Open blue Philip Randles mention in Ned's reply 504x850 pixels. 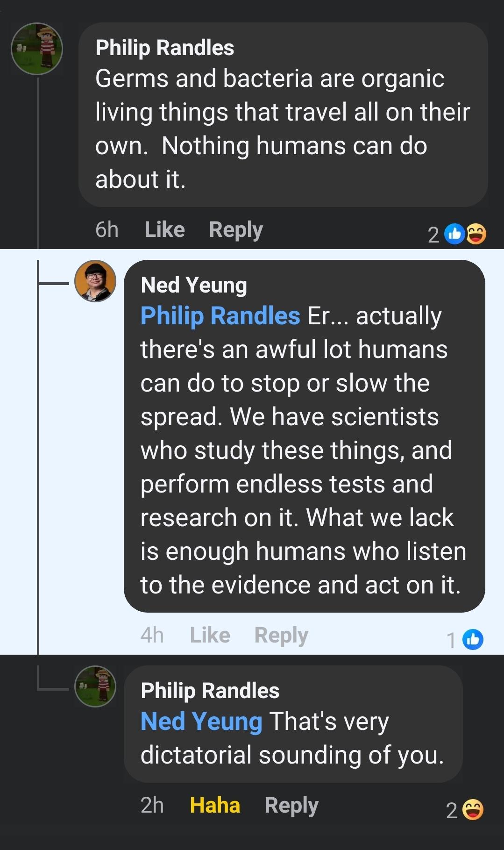click(x=220, y=316)
